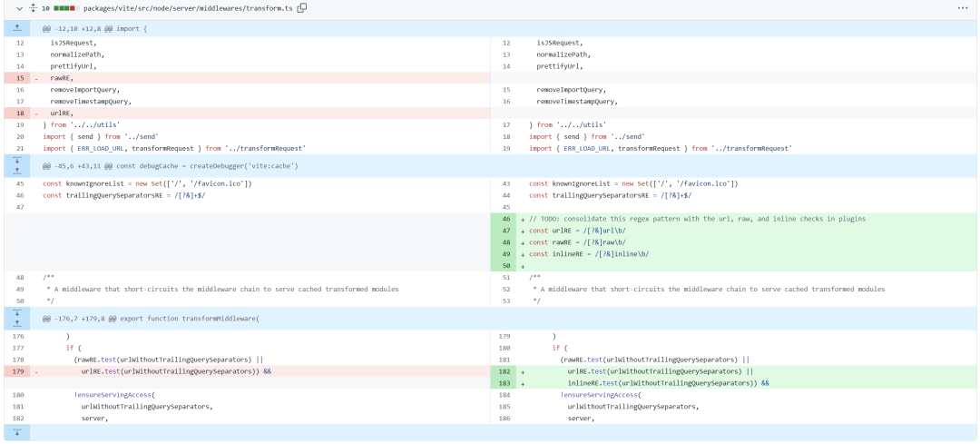The width and height of the screenshot is (980, 444).
Task: Expand down arrow before transformMiddleware hunk
Action: [16, 313]
